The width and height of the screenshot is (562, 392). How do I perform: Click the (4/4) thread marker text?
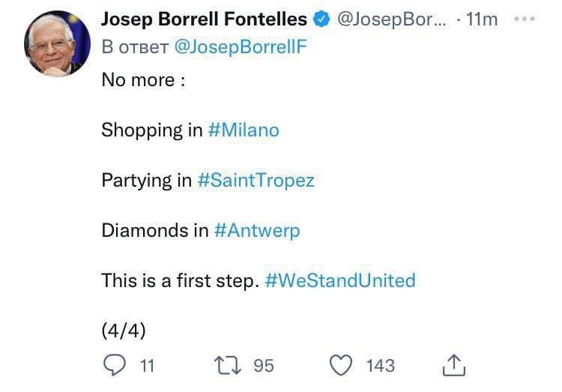(x=123, y=330)
